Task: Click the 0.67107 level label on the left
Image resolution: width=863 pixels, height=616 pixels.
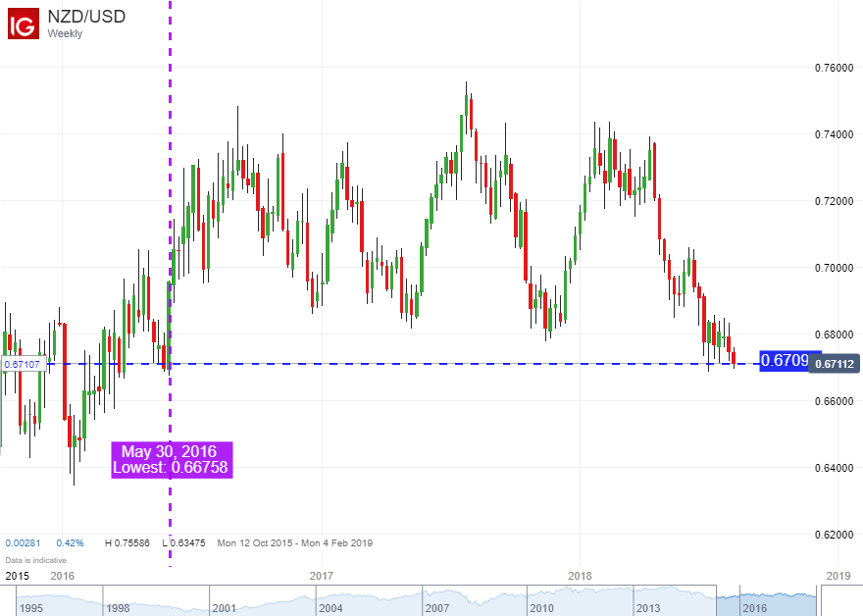Action: 23,364
